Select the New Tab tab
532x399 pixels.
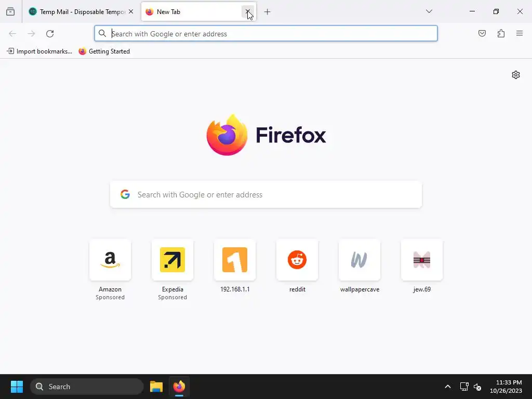[198, 11]
